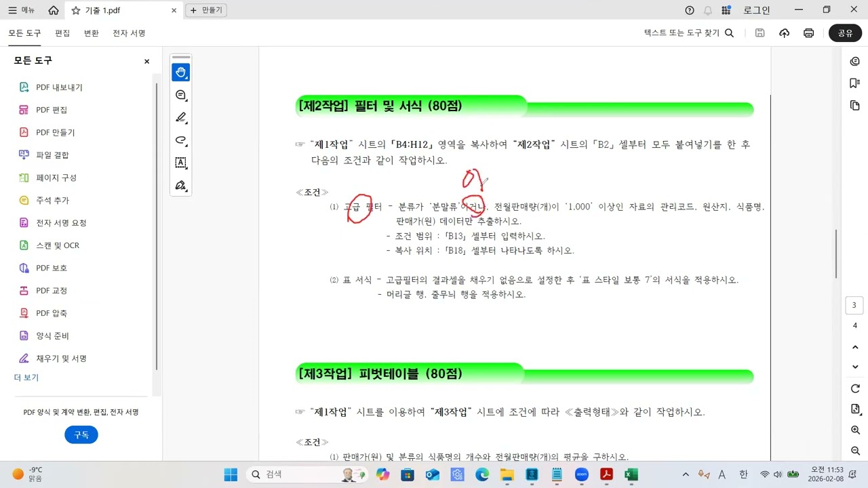Open the help question mark icon
The image size is (868, 488).
tap(690, 10)
